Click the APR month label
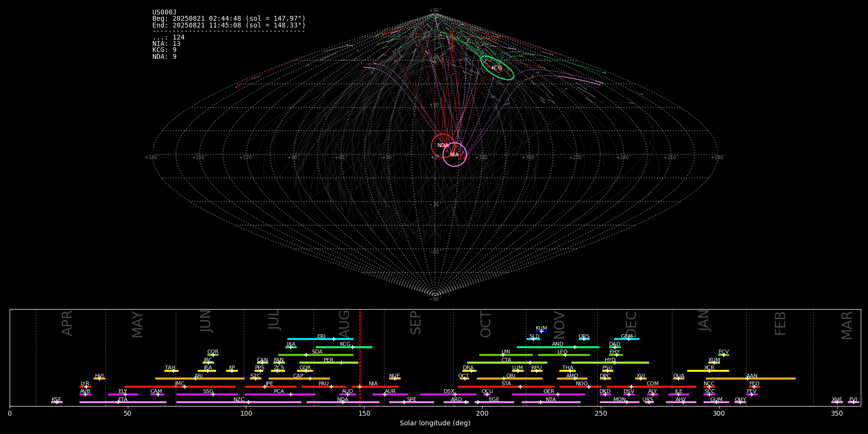 pos(68,323)
